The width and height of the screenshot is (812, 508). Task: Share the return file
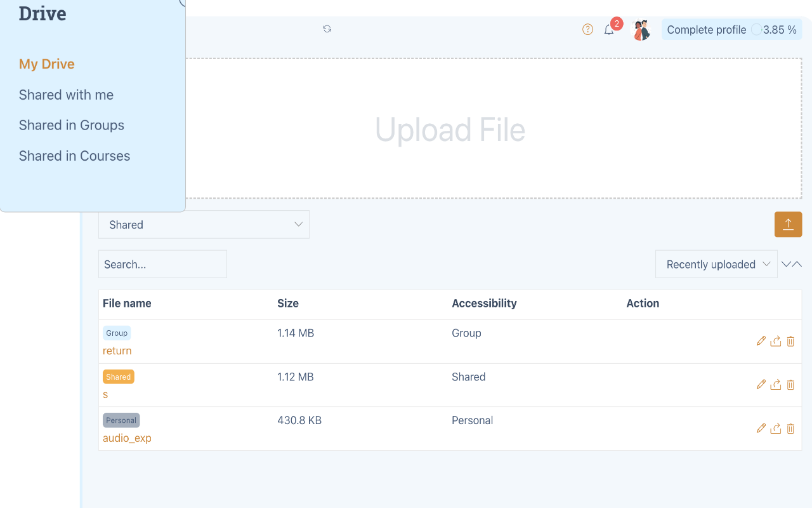pos(776,341)
